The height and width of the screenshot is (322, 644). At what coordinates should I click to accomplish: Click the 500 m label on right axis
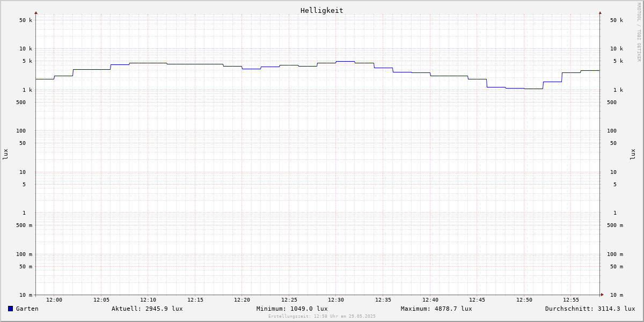pos(615,225)
